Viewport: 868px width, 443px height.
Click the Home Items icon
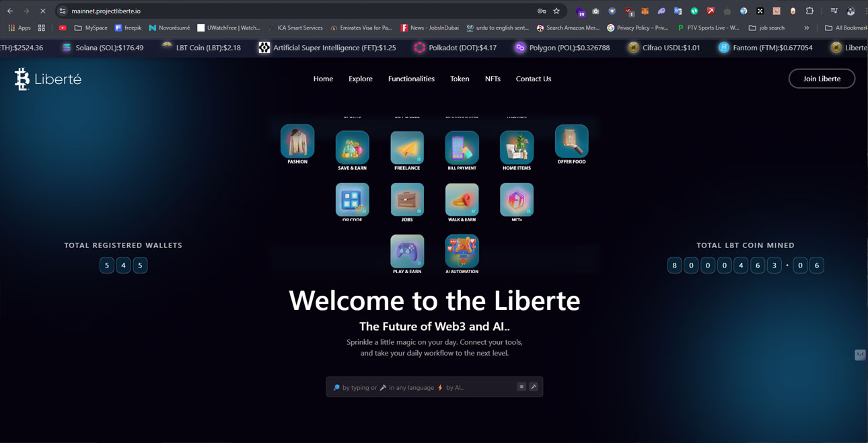(517, 148)
